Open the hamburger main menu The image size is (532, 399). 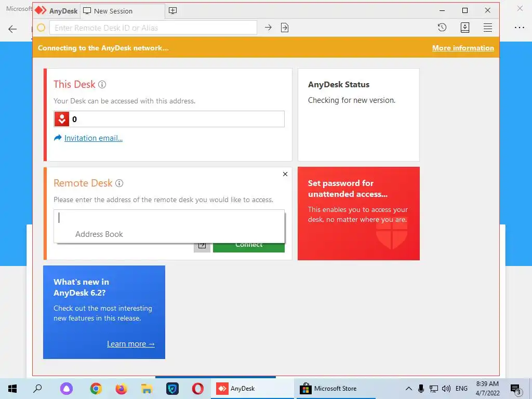pyautogui.click(x=487, y=28)
